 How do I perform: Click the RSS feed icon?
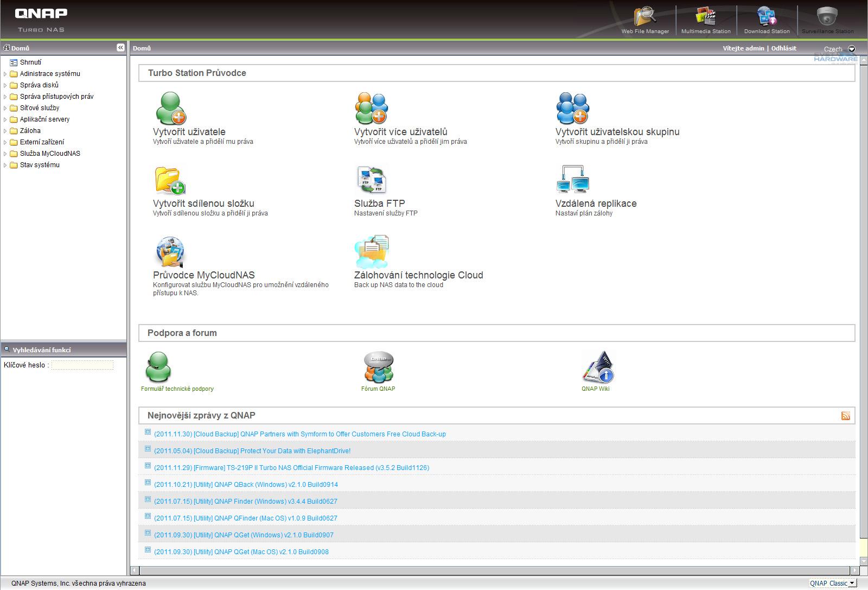point(845,416)
